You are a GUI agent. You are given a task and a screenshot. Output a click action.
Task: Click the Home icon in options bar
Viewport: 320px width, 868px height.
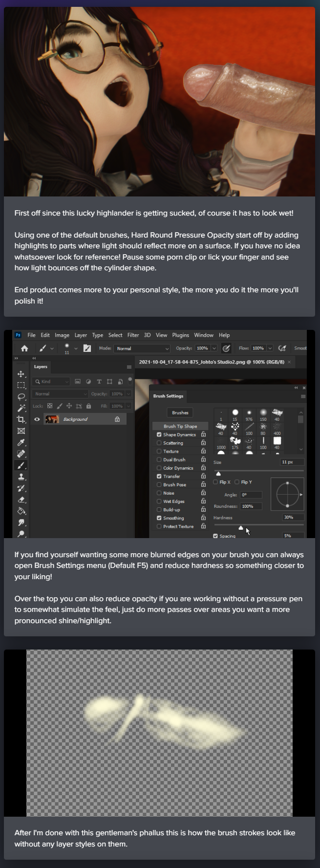pyautogui.click(x=24, y=348)
